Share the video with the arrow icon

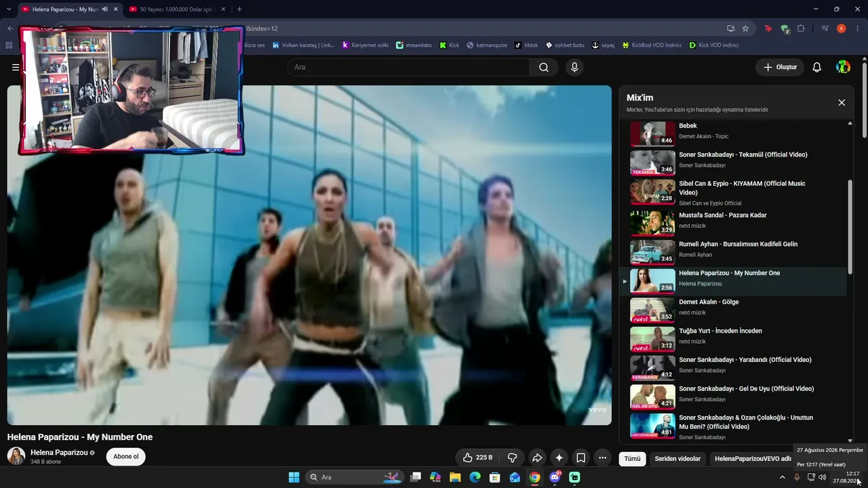pyautogui.click(x=537, y=457)
